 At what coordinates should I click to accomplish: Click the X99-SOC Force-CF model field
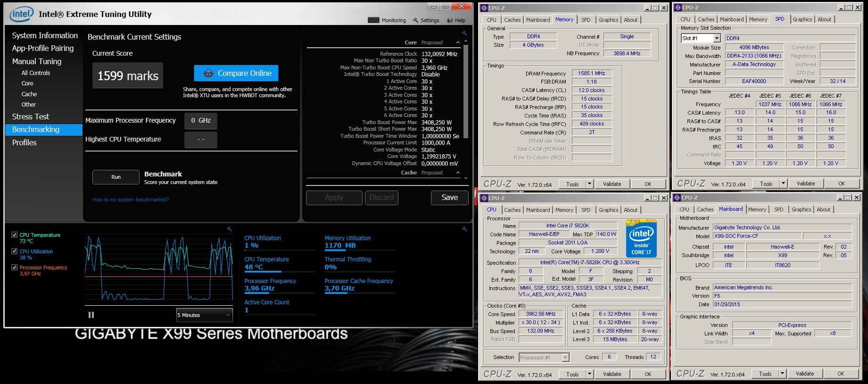coord(756,236)
